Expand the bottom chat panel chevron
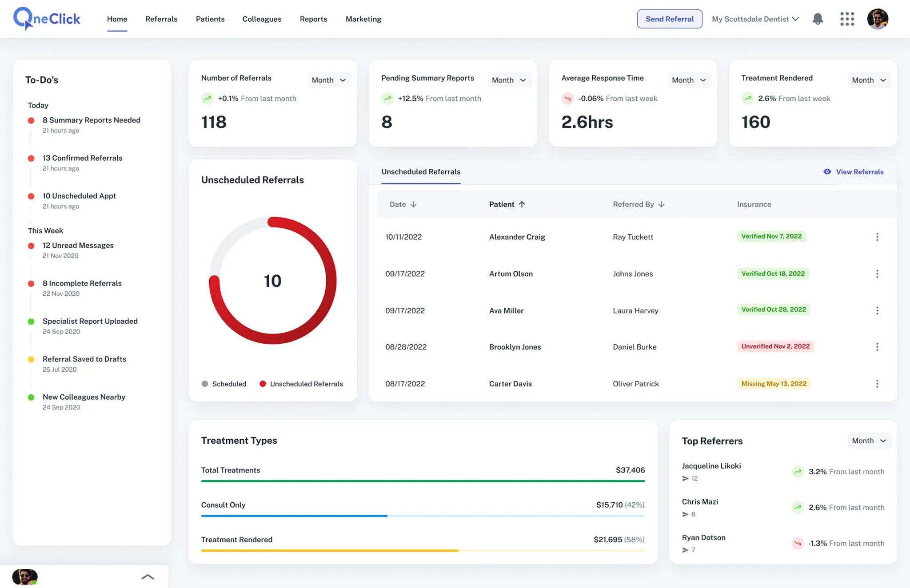Viewport: 910px width, 588px height. coord(148,577)
